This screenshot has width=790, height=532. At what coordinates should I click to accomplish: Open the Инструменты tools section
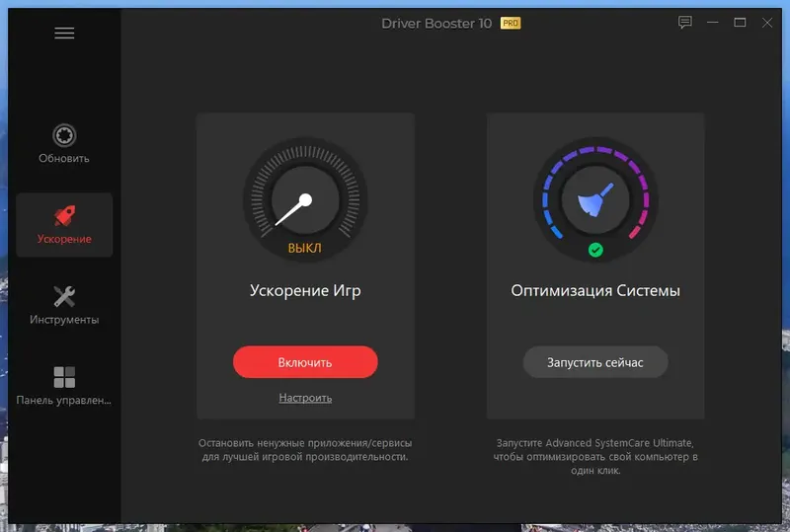click(x=64, y=305)
